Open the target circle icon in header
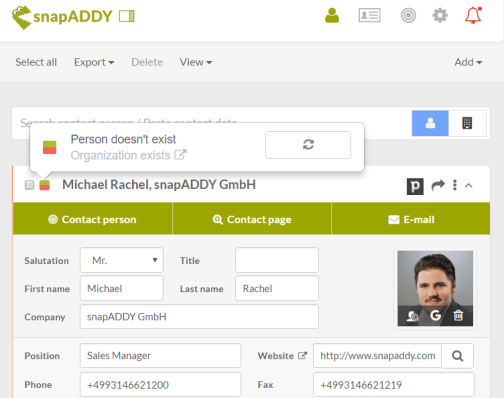Screen dimensions: 504x398 (408, 15)
